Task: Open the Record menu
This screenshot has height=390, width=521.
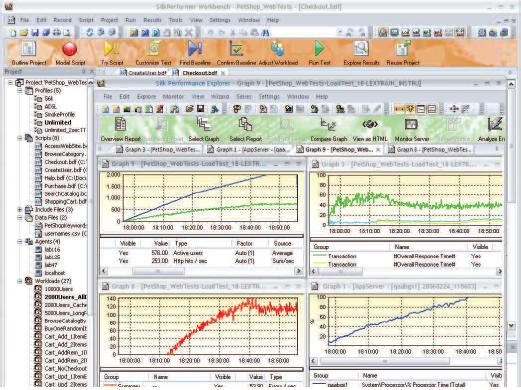Action: (62, 20)
